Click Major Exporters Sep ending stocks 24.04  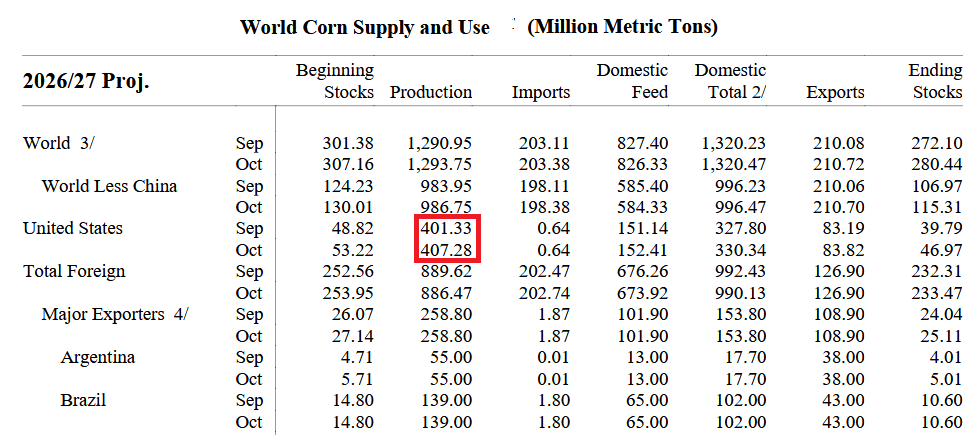(941, 315)
